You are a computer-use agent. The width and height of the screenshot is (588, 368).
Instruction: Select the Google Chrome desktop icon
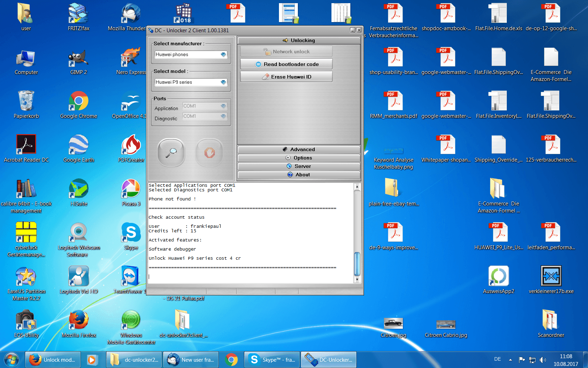click(78, 105)
